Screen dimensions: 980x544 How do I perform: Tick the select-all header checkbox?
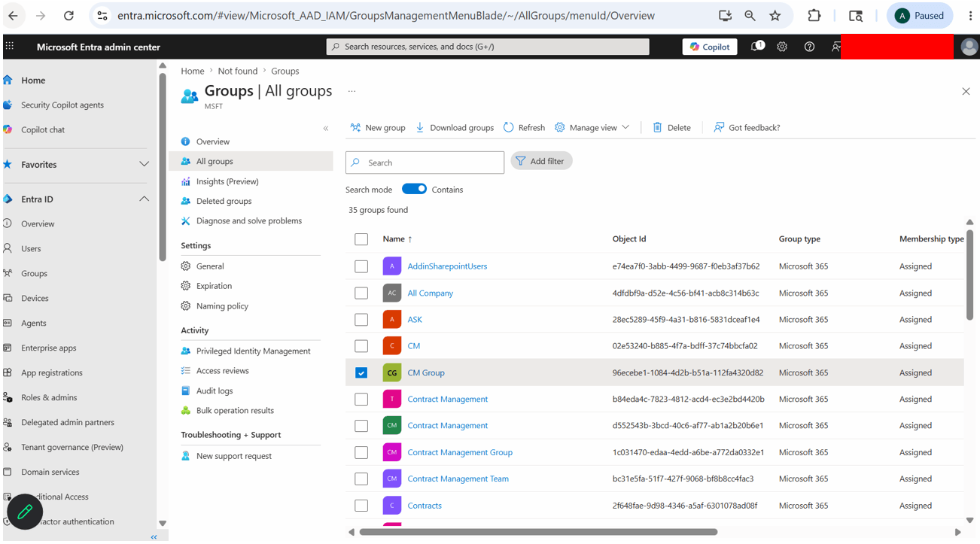pos(361,239)
